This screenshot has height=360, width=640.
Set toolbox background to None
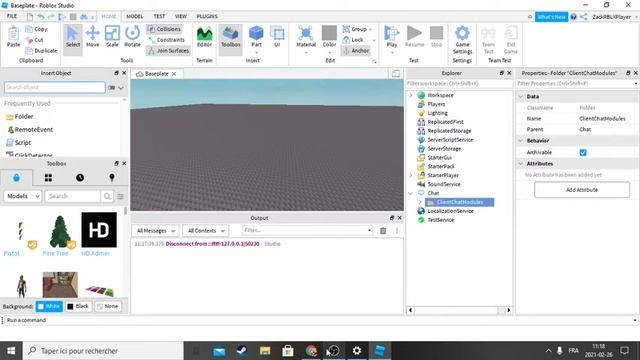click(107, 306)
